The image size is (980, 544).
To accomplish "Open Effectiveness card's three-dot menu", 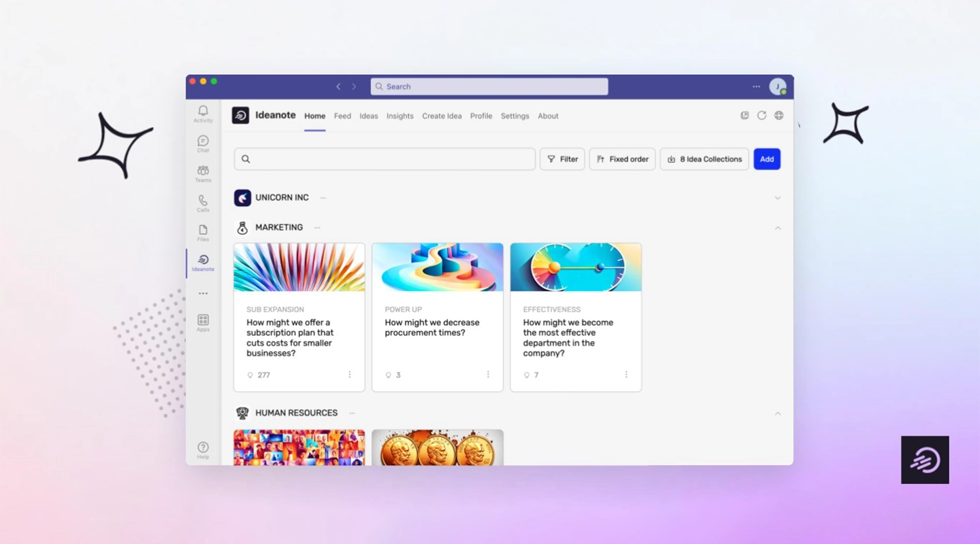I will click(626, 375).
